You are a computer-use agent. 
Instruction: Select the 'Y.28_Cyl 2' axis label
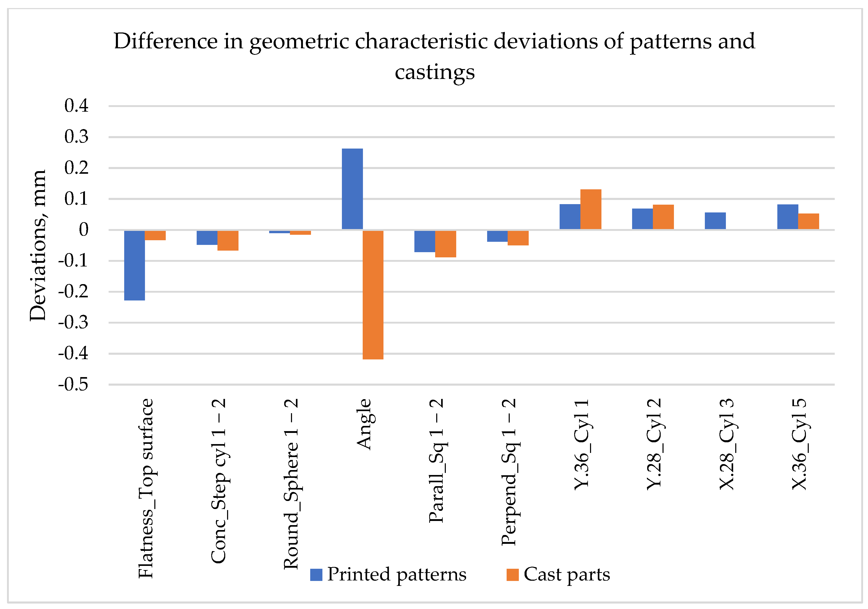tap(654, 444)
